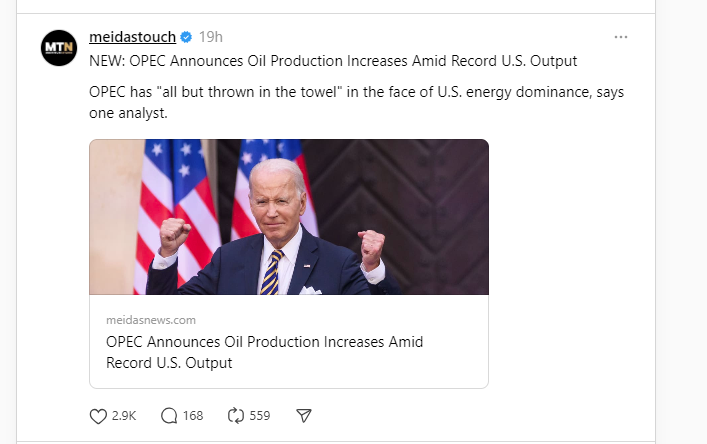Screen dimensions: 707x444
Task: Open the OPEC article title in link card
Action: (x=264, y=352)
